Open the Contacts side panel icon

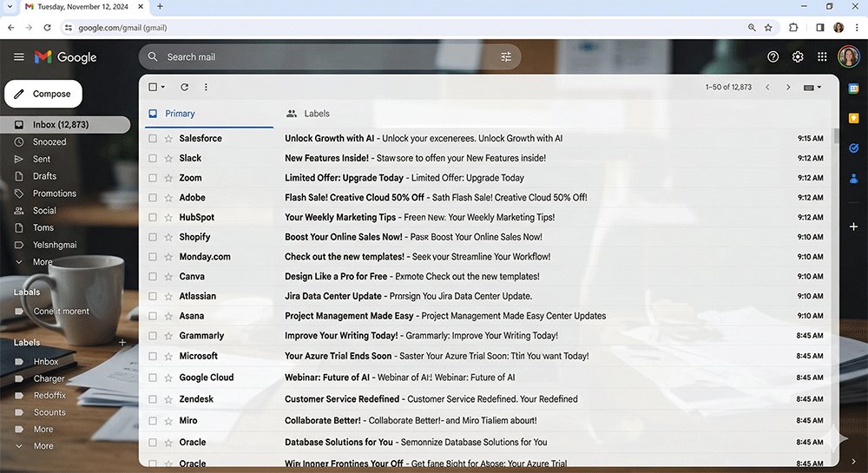tap(853, 178)
